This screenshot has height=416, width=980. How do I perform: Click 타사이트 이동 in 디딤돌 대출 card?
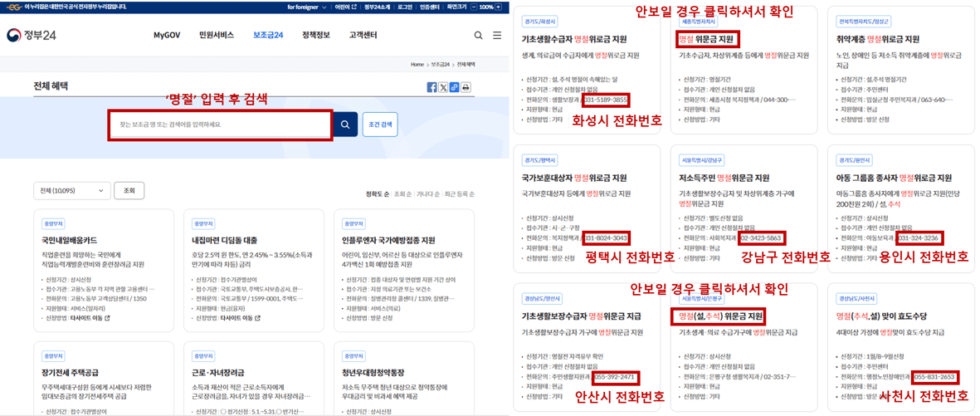point(241,318)
